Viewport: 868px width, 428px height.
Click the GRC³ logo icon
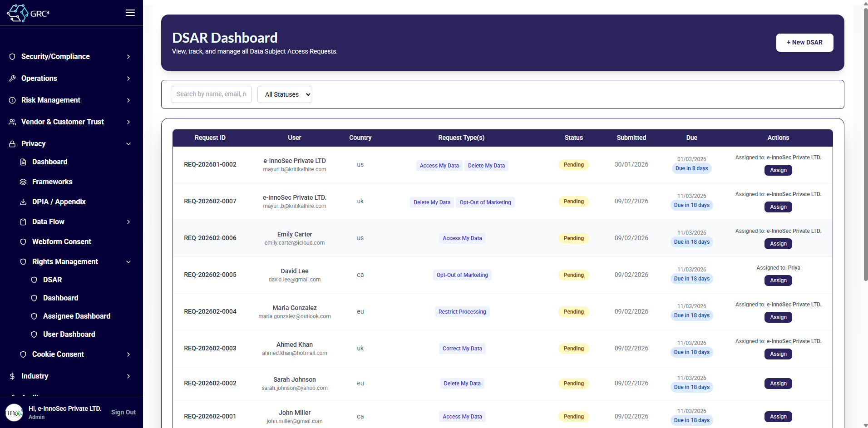pos(18,13)
